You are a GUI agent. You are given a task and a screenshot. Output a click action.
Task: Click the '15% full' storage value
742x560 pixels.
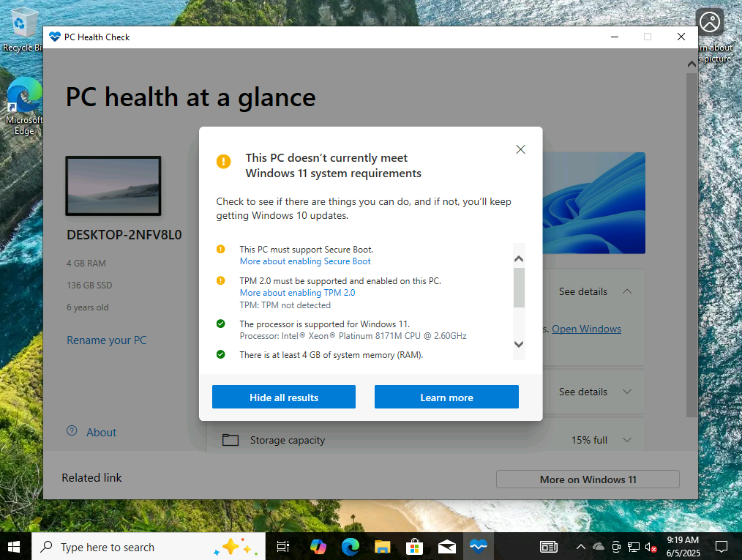point(589,440)
